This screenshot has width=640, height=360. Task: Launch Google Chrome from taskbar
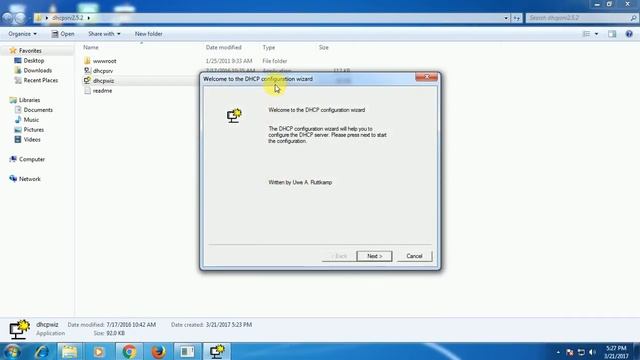coord(129,351)
